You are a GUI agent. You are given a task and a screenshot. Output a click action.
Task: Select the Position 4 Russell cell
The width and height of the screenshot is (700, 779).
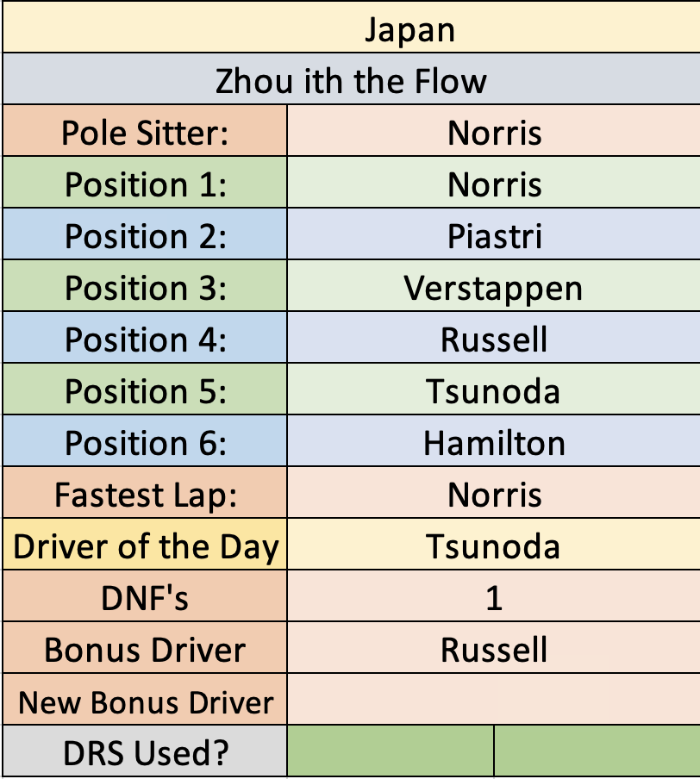[494, 337]
